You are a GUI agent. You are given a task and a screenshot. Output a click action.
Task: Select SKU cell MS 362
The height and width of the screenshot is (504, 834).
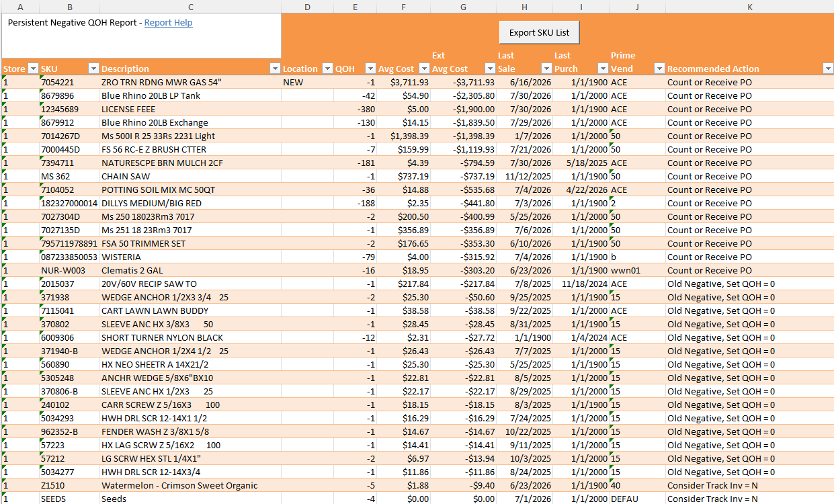tap(69, 176)
